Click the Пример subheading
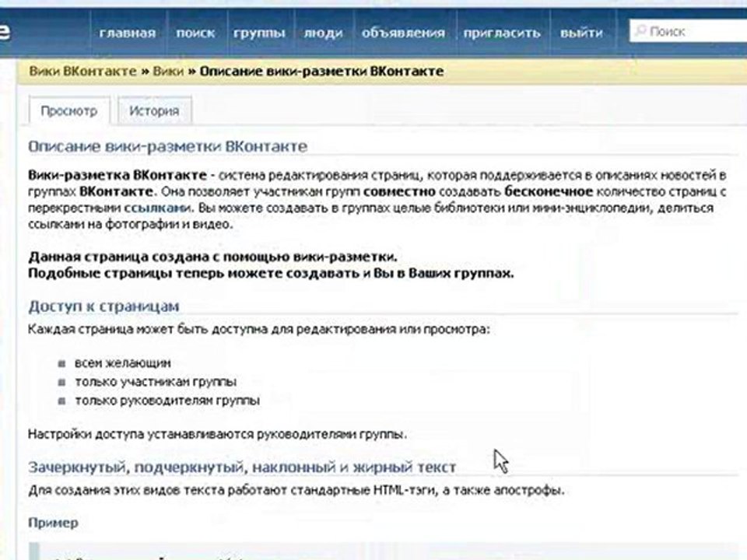The image size is (747, 560). 54,523
